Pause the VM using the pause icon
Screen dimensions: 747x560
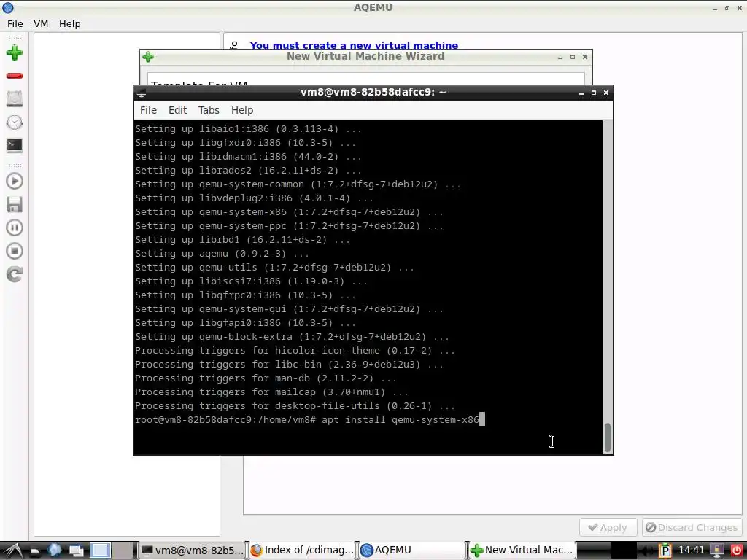[x=15, y=227]
